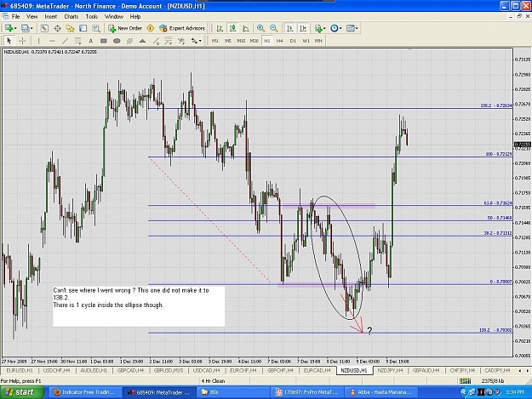Switch to W1 timeframe
The image size is (532, 399).
click(306, 41)
